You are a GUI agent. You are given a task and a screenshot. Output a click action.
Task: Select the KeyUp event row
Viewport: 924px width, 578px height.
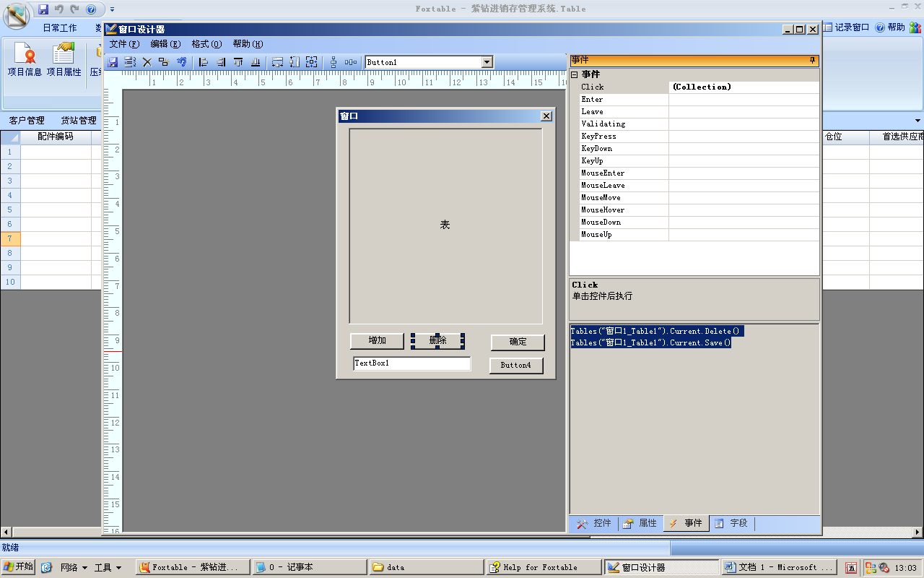click(x=694, y=160)
